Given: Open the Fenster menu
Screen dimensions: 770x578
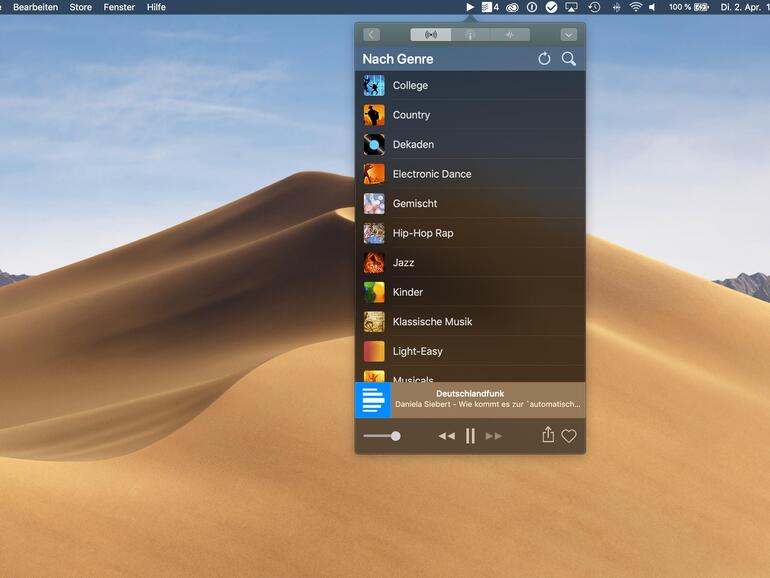Looking at the screenshot, I should (119, 7).
